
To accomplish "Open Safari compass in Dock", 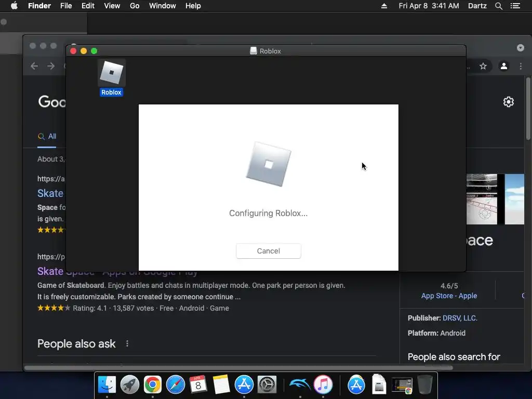I will [176, 385].
